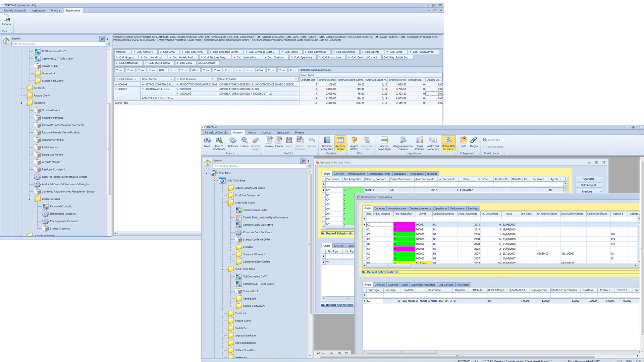The width and height of the screenshot is (644, 362).
Task: Click search field in front SPACEnet sidebar
Action: pos(259,166)
